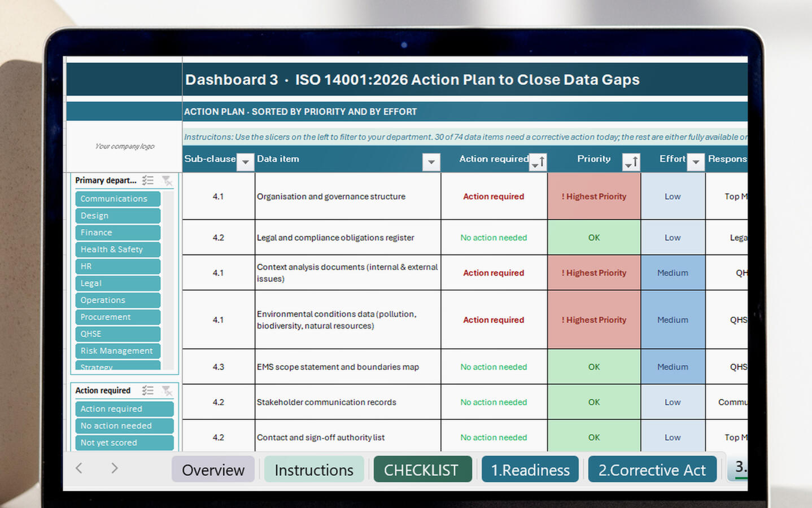The height and width of the screenshot is (508, 812).
Task: Open Sub-clause column filter dropdown
Action: click(245, 162)
